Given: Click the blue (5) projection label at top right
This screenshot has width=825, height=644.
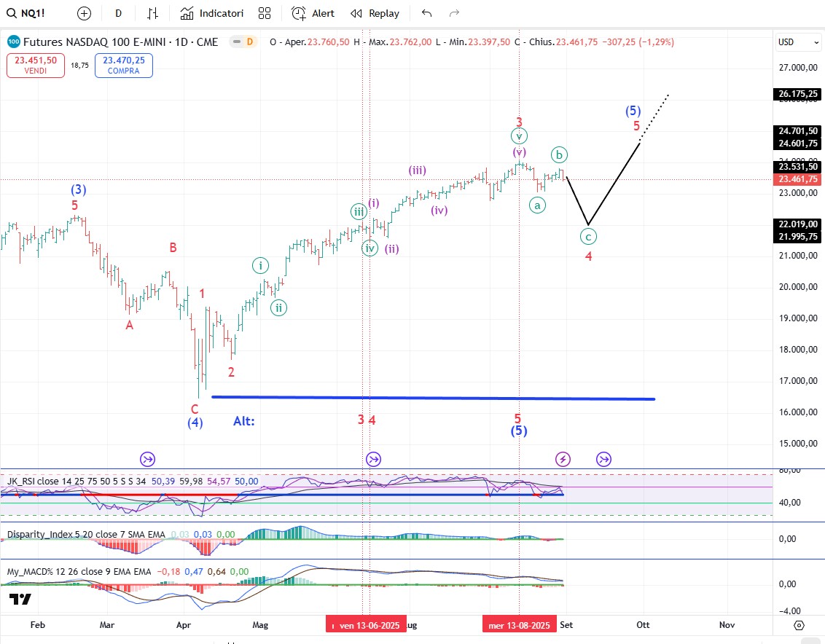Looking at the screenshot, I should click(x=633, y=111).
